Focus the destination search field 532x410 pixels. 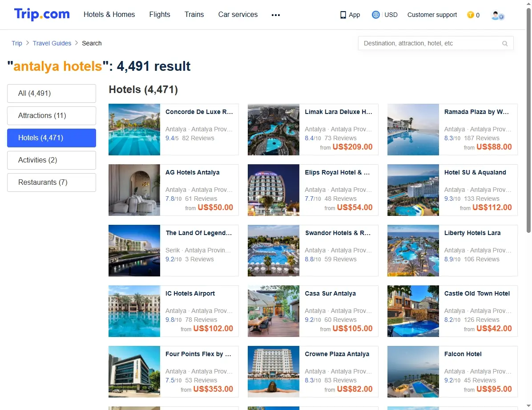pyautogui.click(x=435, y=43)
